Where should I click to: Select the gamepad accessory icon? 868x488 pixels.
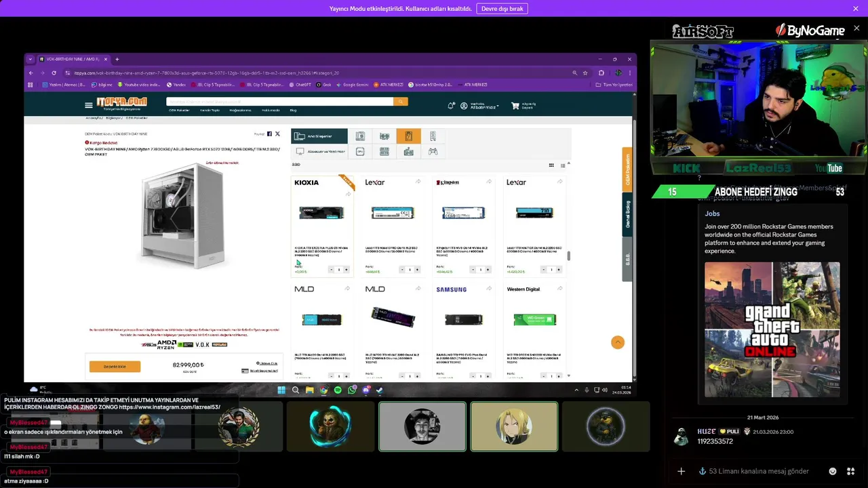(433, 152)
